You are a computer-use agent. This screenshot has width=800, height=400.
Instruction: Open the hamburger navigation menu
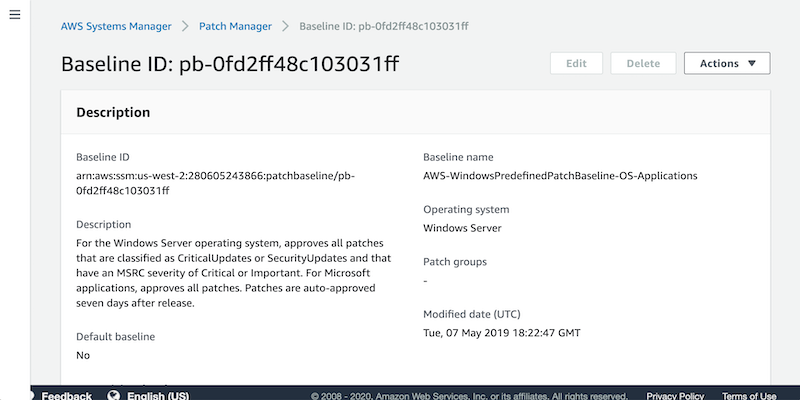[x=15, y=14]
